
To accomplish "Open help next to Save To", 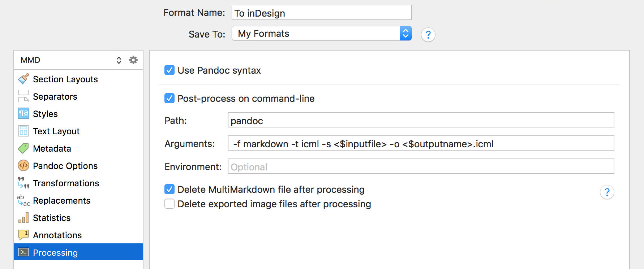I will [428, 35].
